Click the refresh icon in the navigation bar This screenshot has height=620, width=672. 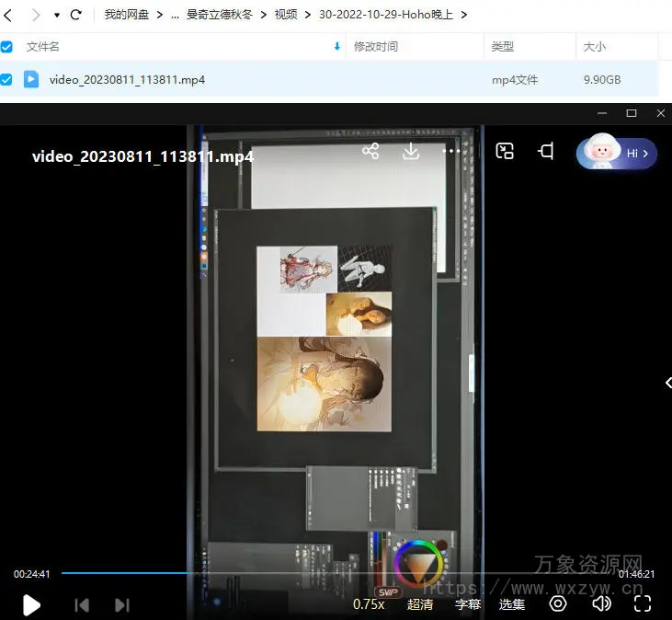[x=76, y=15]
